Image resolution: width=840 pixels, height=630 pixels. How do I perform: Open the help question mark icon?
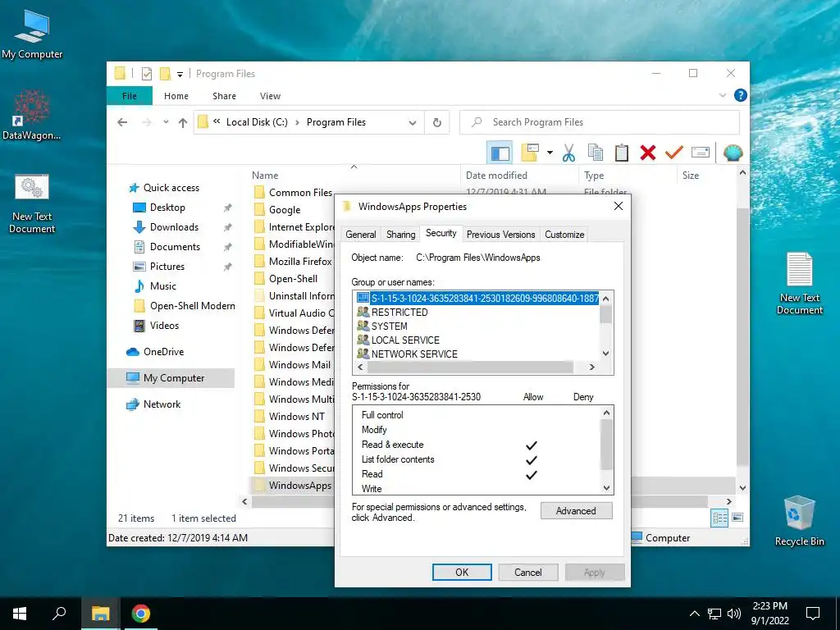(x=741, y=95)
